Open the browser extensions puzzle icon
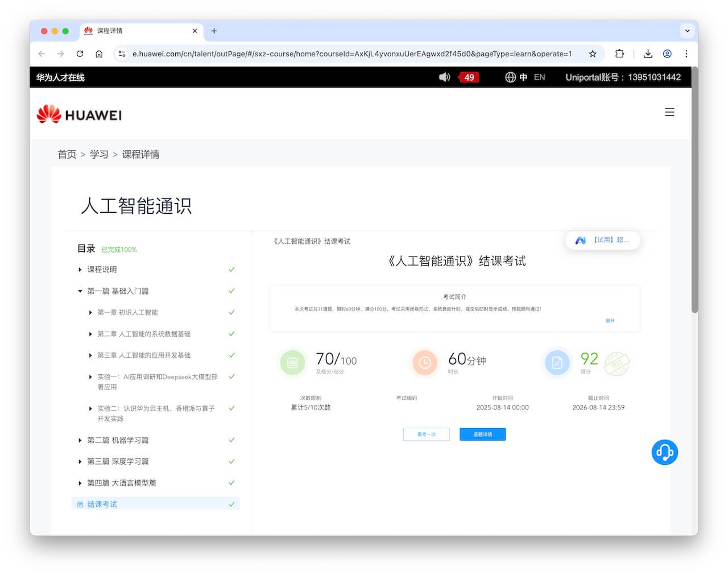Screen dimensions: 728x575 [x=620, y=53]
